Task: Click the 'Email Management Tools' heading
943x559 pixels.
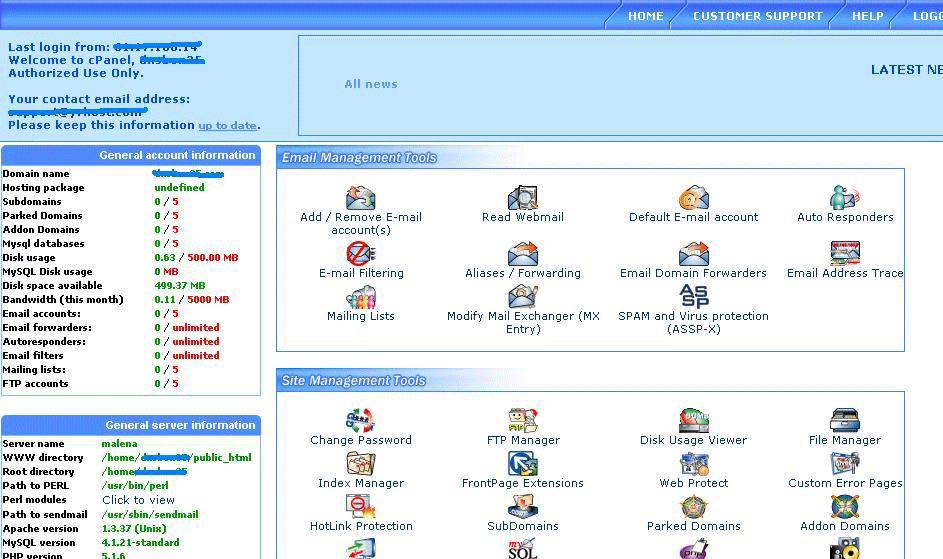Action: [x=359, y=158]
